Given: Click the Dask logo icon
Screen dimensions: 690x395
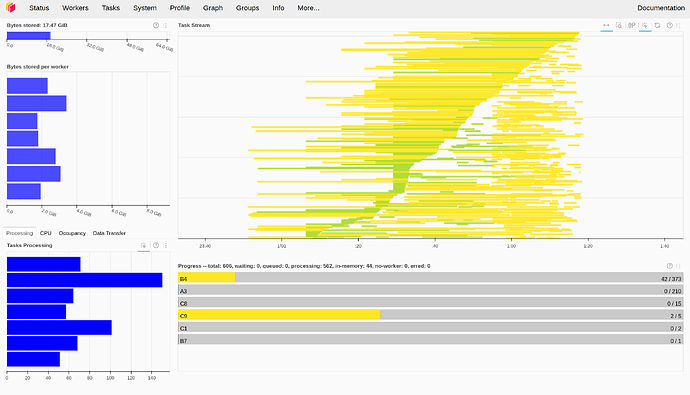Looking at the screenshot, I should click(11, 7).
